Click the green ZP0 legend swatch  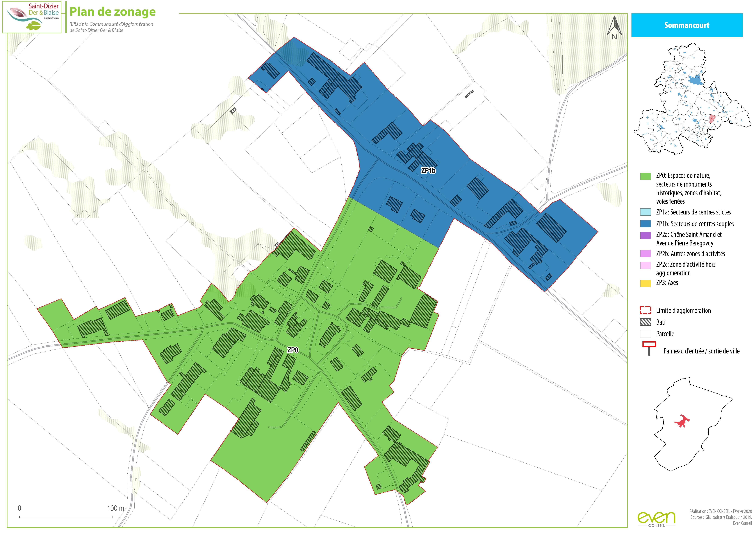tap(645, 176)
